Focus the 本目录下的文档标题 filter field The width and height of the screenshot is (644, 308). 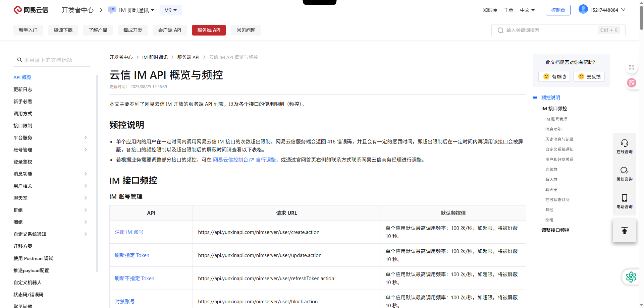click(52, 60)
